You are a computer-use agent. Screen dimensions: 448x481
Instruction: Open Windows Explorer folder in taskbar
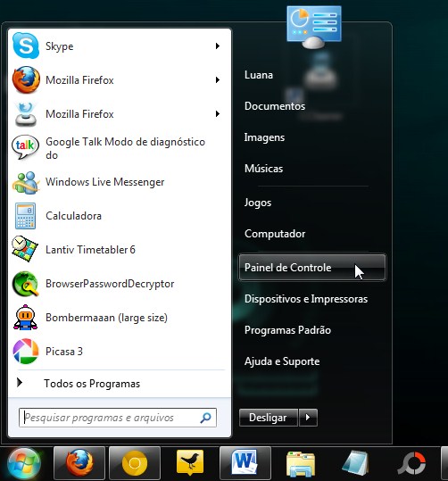pyautogui.click(x=301, y=464)
